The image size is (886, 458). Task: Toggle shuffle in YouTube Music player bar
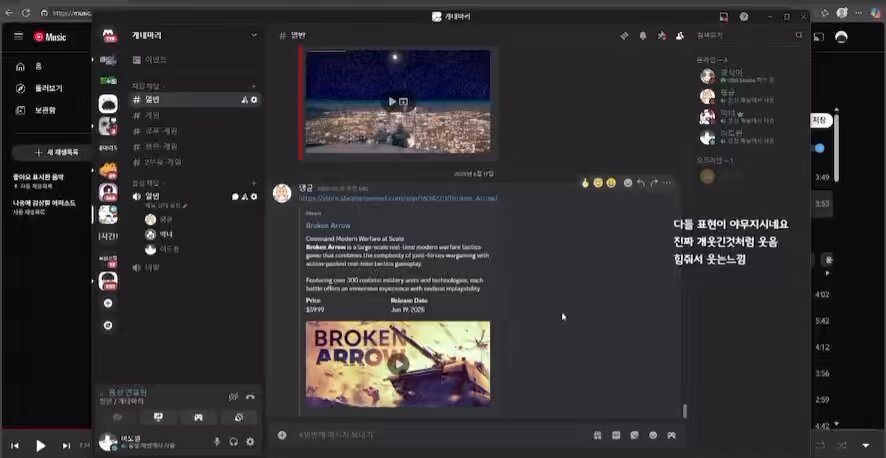click(x=842, y=446)
